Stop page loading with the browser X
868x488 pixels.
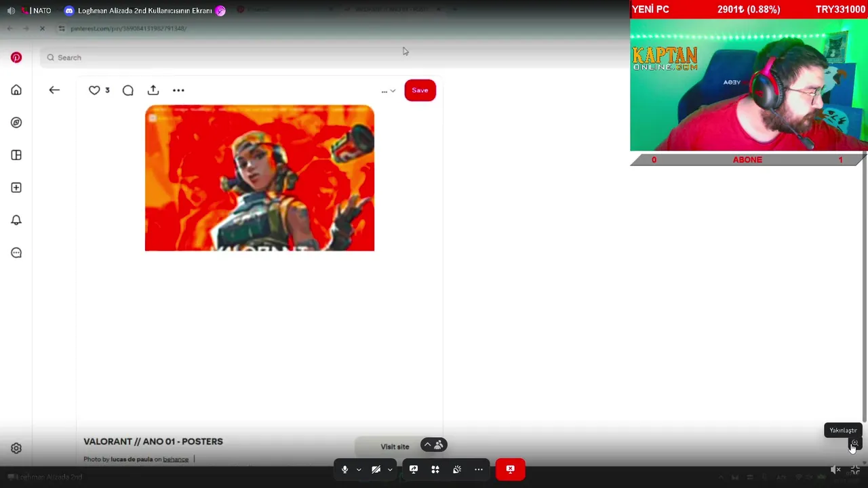(x=42, y=28)
